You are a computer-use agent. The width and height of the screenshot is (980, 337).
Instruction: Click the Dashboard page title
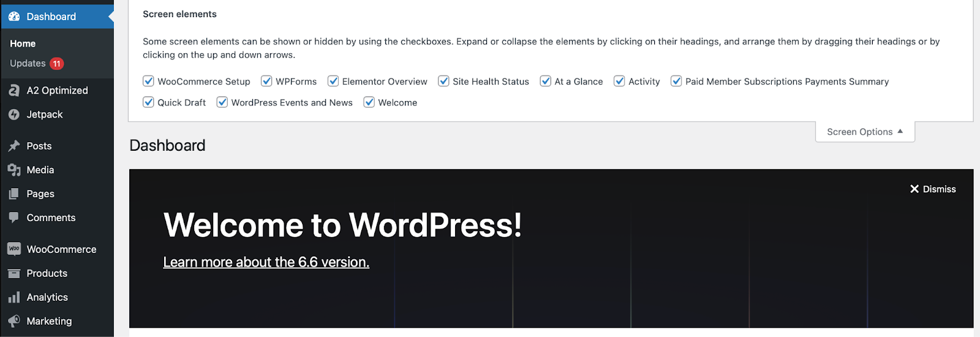(x=167, y=145)
